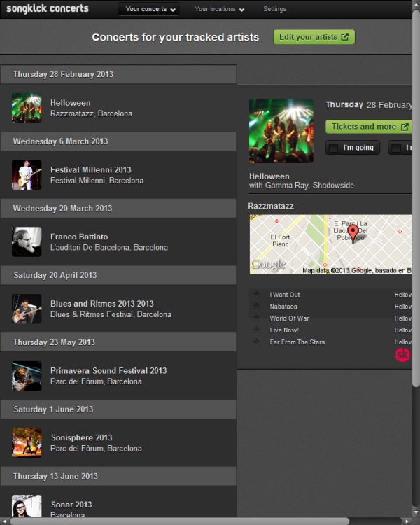
Task: Click the Franco Battiato portrait thumbnail
Action: coord(27,241)
